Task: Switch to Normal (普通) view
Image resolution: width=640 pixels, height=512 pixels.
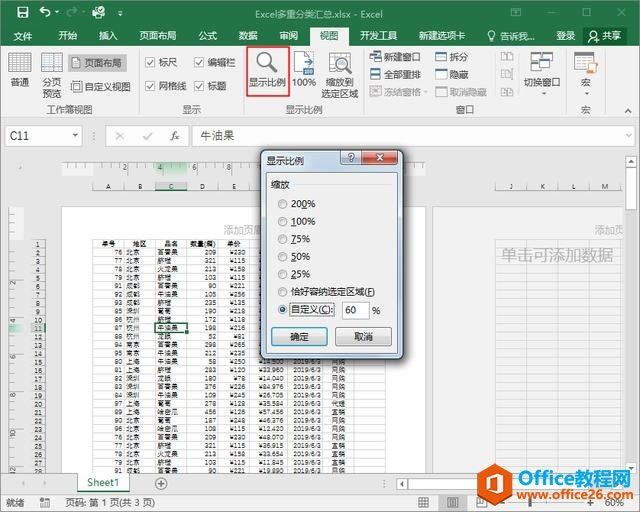Action: pyautogui.click(x=20, y=69)
